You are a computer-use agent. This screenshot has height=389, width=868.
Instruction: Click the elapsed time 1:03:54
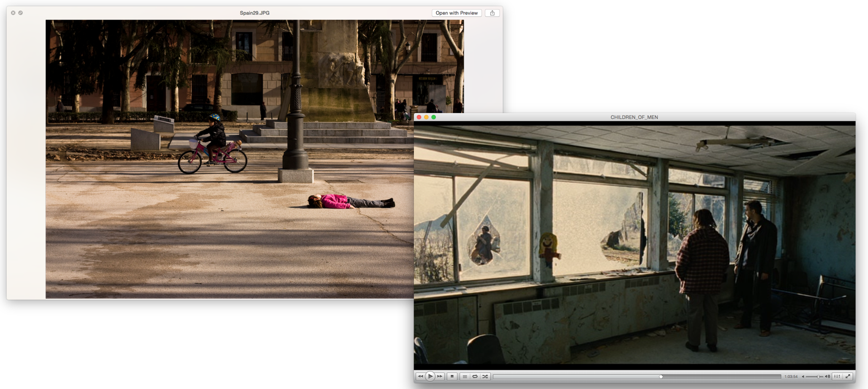pos(791,376)
